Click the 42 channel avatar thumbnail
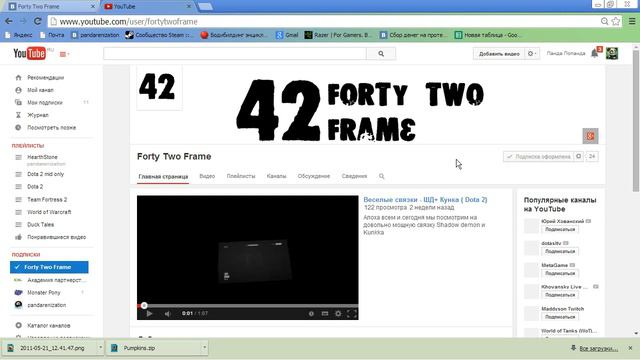Image resolution: width=640 pixels, height=360 pixels. click(x=159, y=87)
